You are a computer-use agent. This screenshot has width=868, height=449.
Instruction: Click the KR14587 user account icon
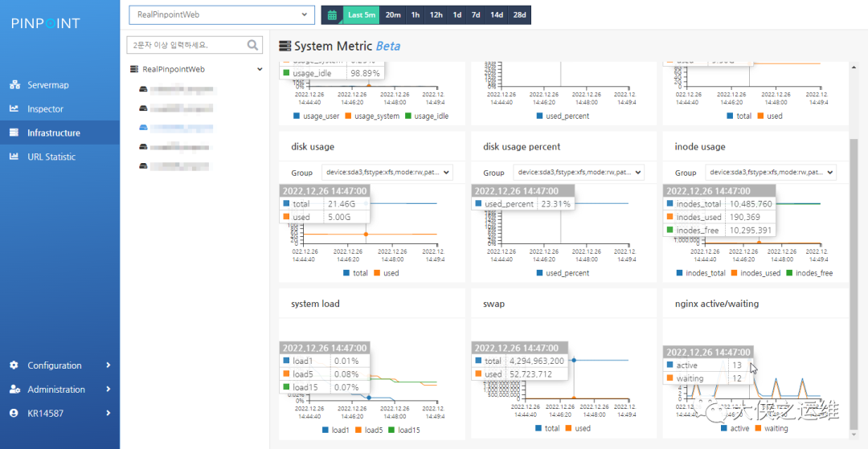point(14,413)
